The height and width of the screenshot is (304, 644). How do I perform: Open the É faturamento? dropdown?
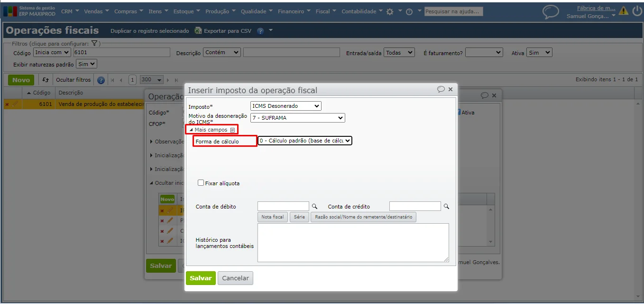click(x=484, y=52)
